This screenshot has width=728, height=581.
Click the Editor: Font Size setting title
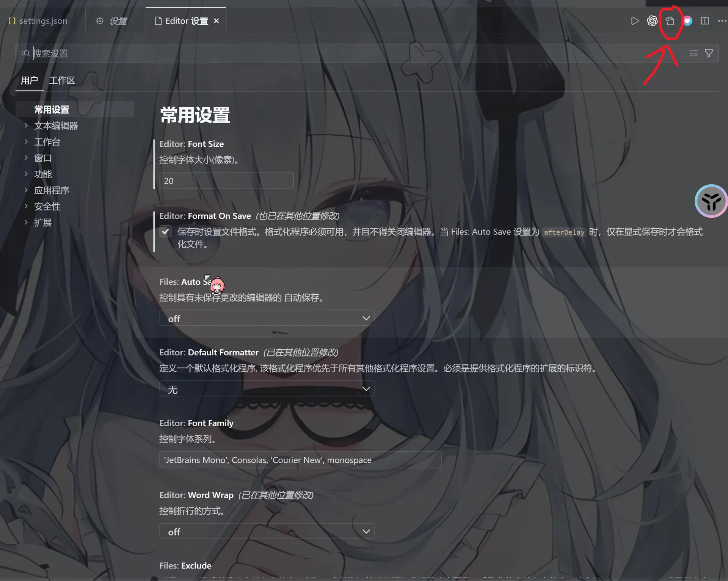coord(191,144)
